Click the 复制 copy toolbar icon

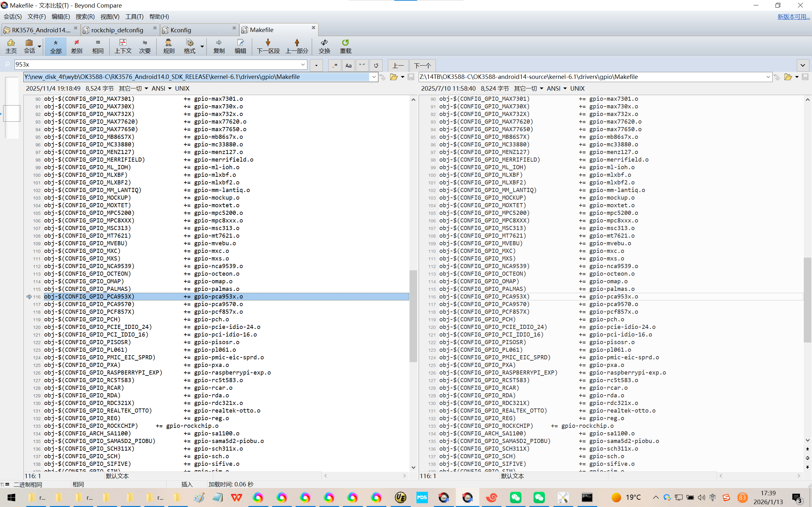click(x=219, y=46)
